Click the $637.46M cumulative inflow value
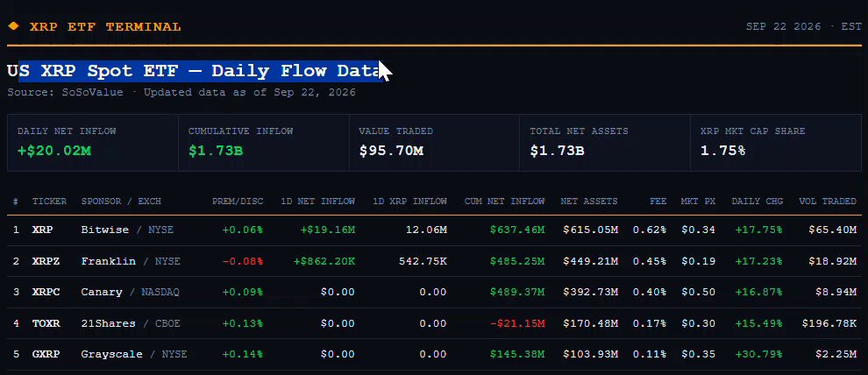The width and height of the screenshot is (868, 375). pyautogui.click(x=517, y=230)
